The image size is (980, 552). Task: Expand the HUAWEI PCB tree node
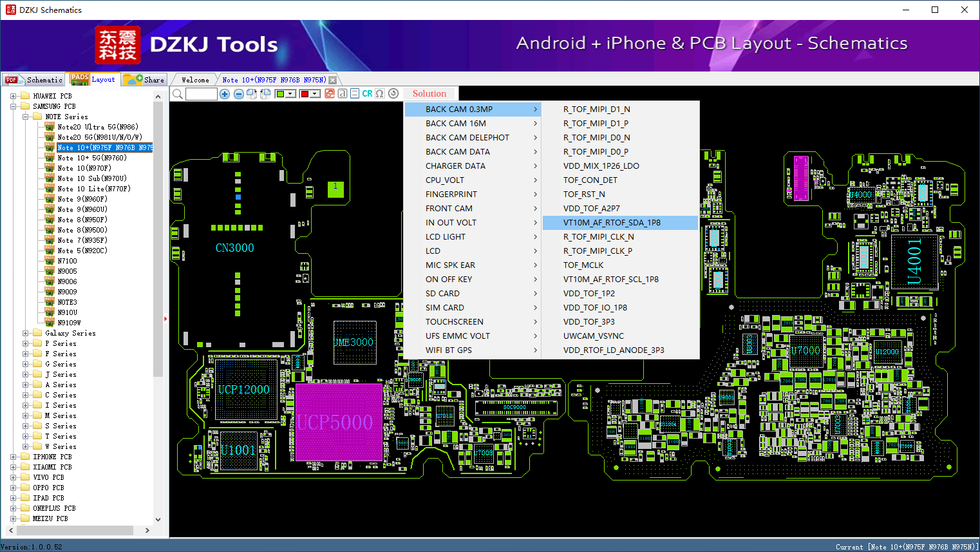[x=13, y=96]
